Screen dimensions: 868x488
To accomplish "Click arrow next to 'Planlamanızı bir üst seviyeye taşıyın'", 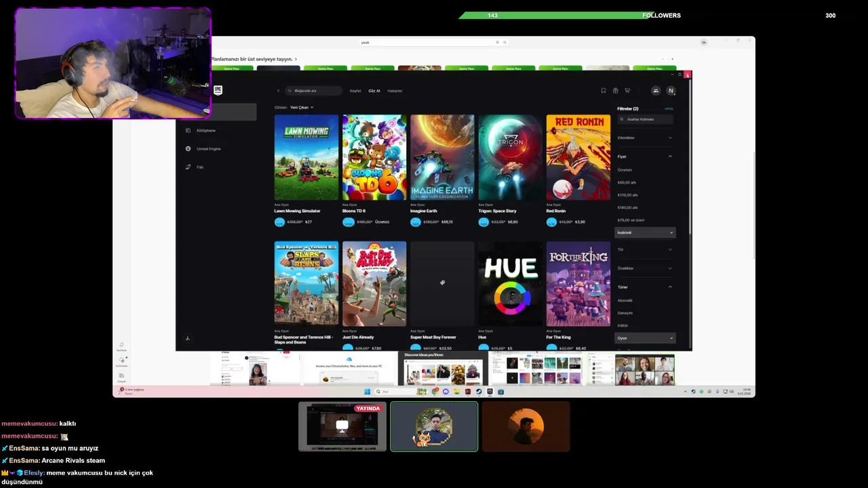I will [296, 59].
